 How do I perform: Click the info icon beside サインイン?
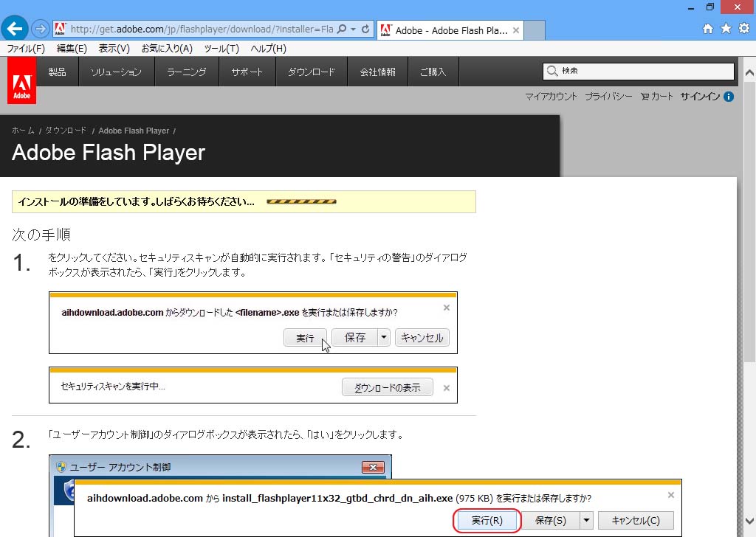pyautogui.click(x=729, y=96)
